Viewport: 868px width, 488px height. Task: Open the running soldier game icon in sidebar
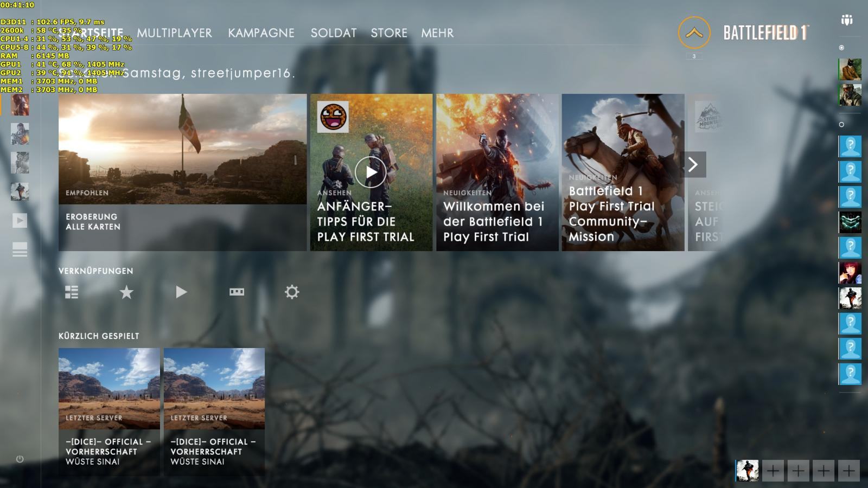20,191
